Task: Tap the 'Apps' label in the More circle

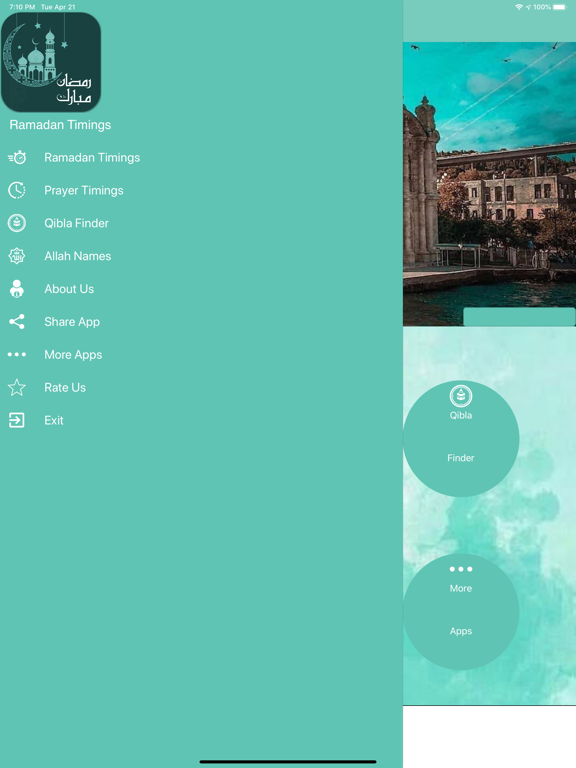Action: 461,631
